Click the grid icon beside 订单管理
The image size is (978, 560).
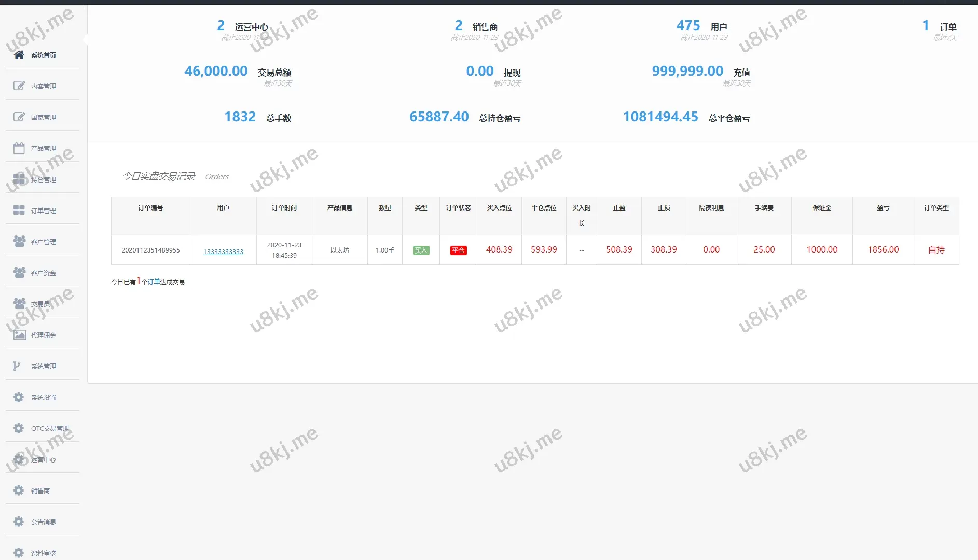click(19, 211)
